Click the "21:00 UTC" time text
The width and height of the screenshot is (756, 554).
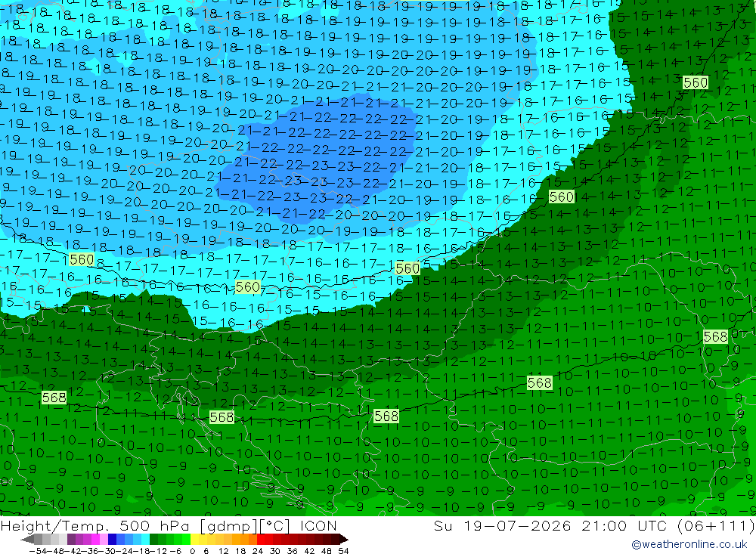(624, 525)
